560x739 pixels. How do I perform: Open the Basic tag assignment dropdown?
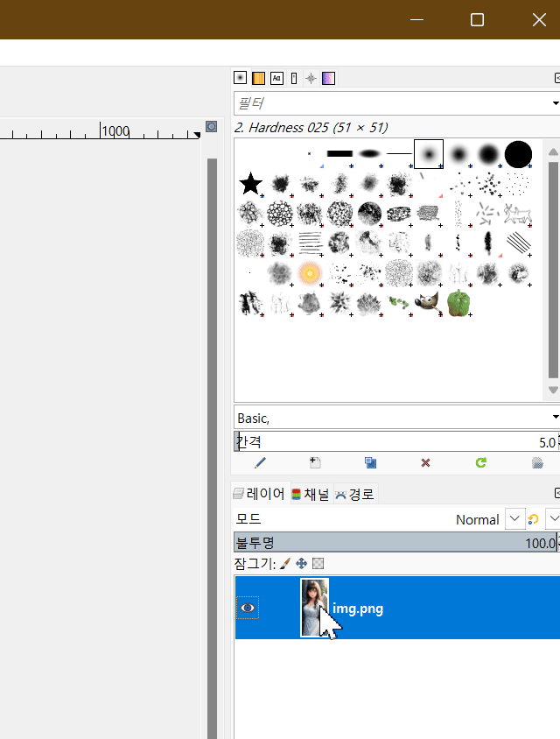tap(556, 417)
